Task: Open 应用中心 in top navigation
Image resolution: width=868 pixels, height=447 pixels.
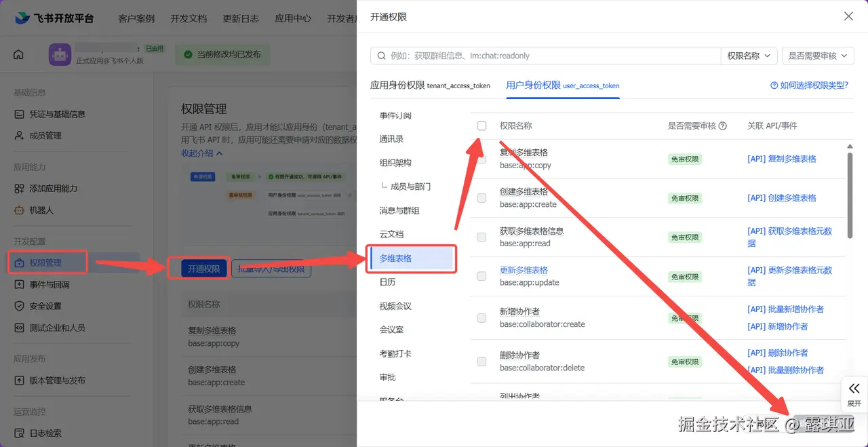Action: [x=293, y=18]
